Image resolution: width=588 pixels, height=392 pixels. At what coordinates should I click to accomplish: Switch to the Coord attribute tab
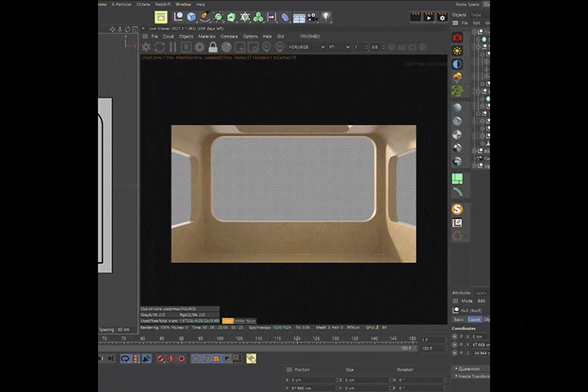pos(474,319)
